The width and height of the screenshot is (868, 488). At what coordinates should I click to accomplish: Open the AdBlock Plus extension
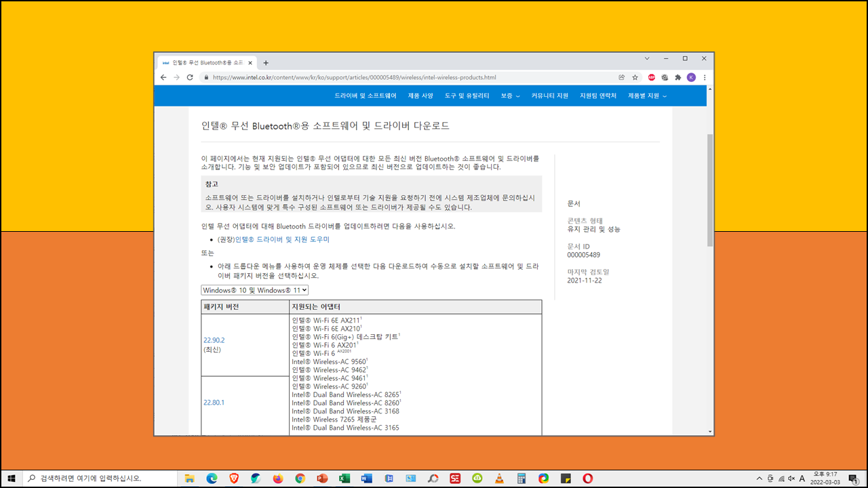point(652,77)
